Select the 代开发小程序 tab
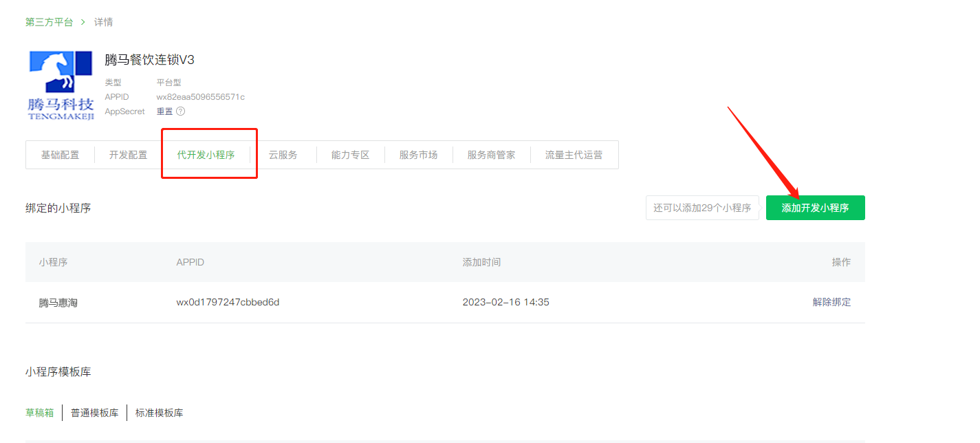The image size is (980, 443). pos(206,155)
